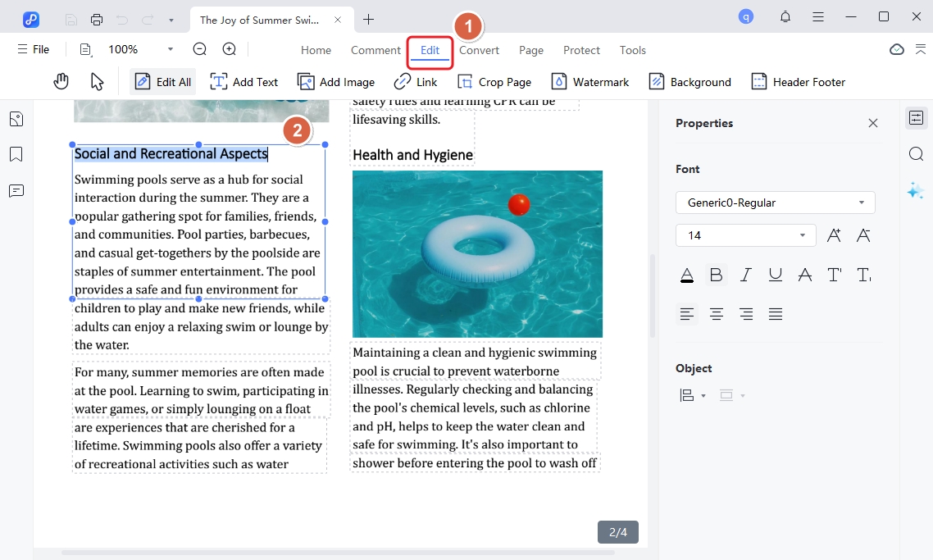Open the Watermark tool
Screen dimensions: 933x560
click(x=590, y=81)
